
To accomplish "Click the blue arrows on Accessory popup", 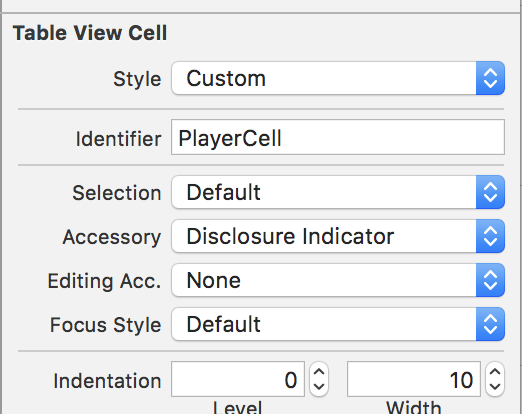I will click(490, 236).
